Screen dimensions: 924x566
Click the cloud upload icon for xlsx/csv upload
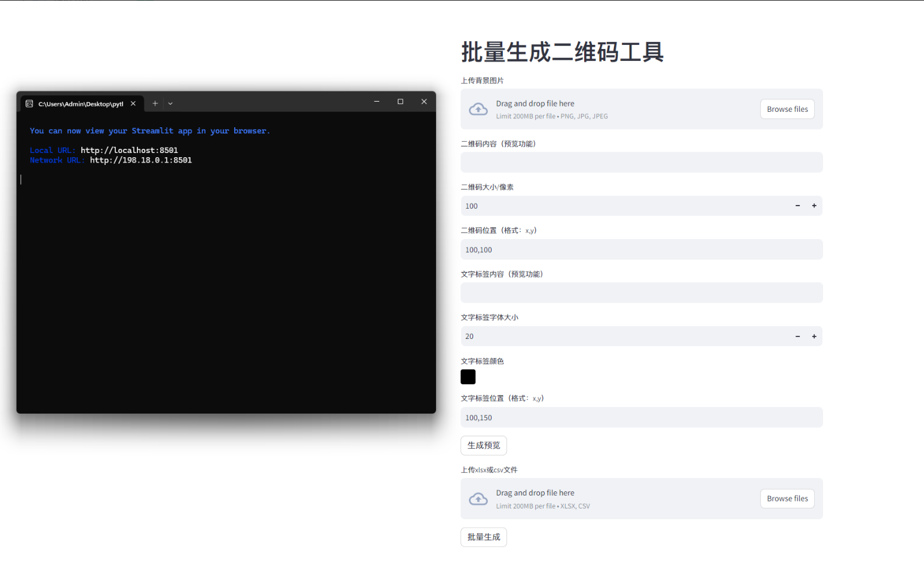pos(478,498)
